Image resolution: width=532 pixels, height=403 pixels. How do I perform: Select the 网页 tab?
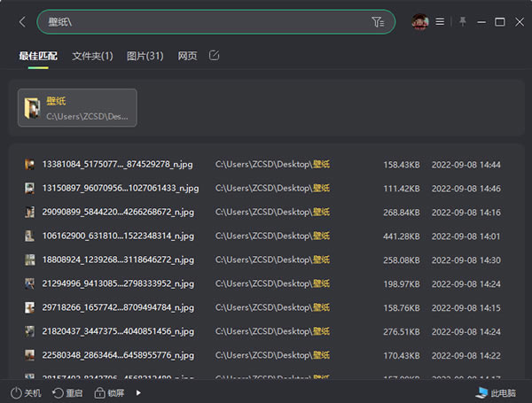coord(187,57)
